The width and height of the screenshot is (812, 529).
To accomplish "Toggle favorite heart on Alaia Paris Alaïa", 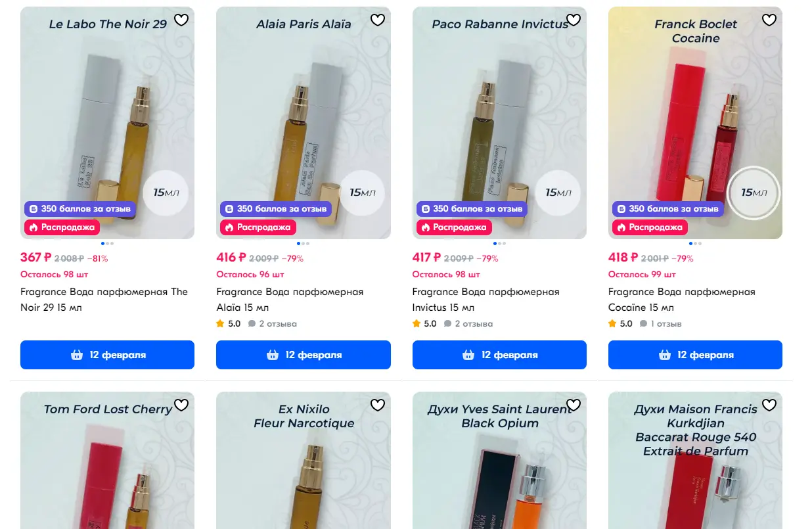I will 377,20.
